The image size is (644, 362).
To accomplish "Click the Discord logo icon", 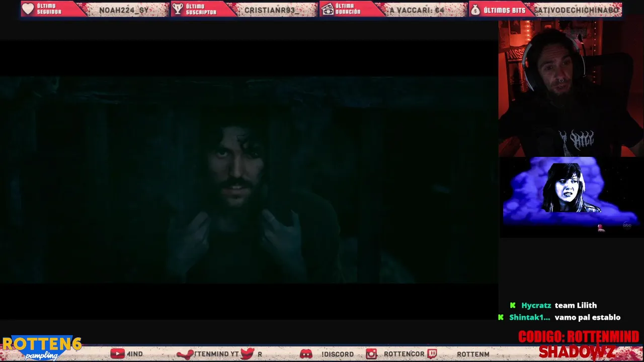I will pyautogui.click(x=306, y=354).
